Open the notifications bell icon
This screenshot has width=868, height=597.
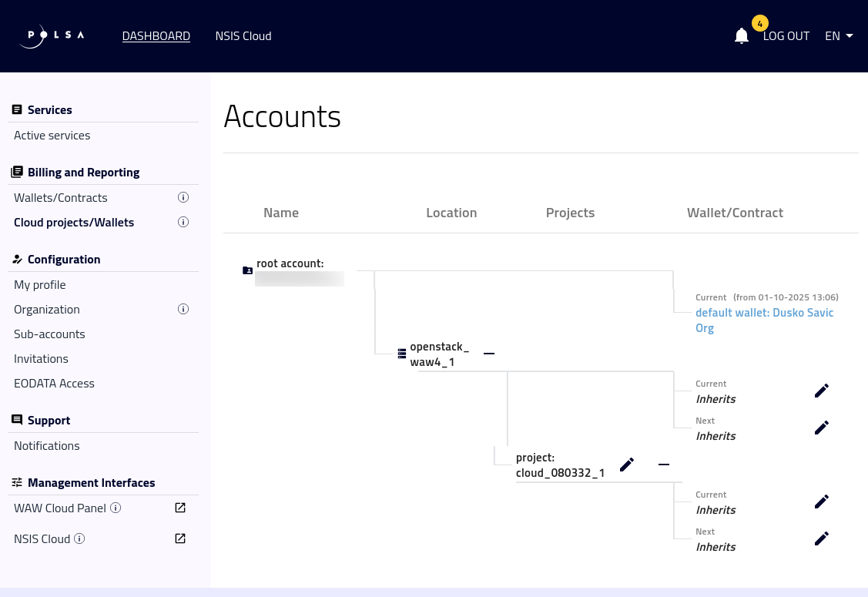click(741, 36)
